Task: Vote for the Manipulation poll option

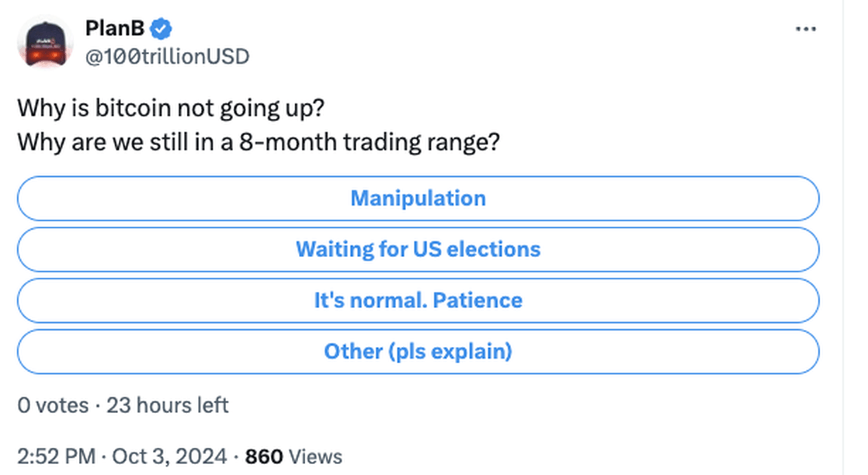Action: tap(418, 198)
